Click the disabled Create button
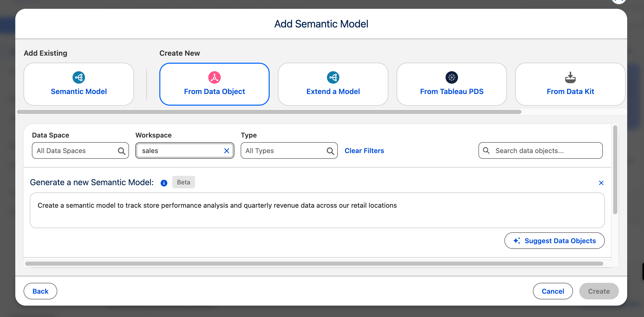Image resolution: width=644 pixels, height=317 pixels. coord(599,291)
